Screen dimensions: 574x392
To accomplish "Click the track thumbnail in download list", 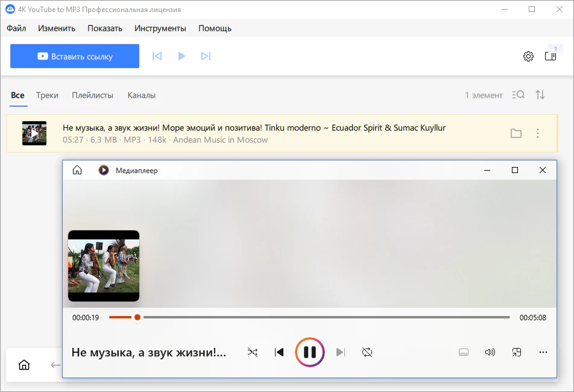I will pyautogui.click(x=34, y=133).
